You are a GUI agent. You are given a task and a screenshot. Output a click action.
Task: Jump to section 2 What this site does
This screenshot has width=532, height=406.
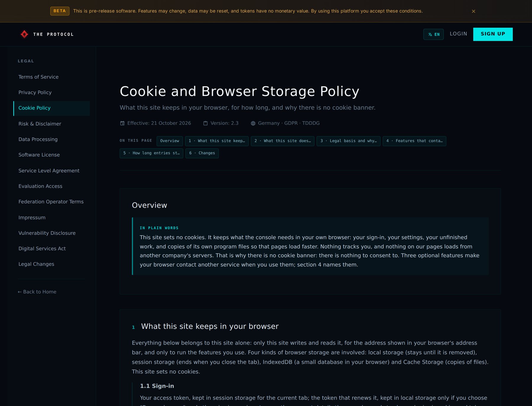click(283, 141)
